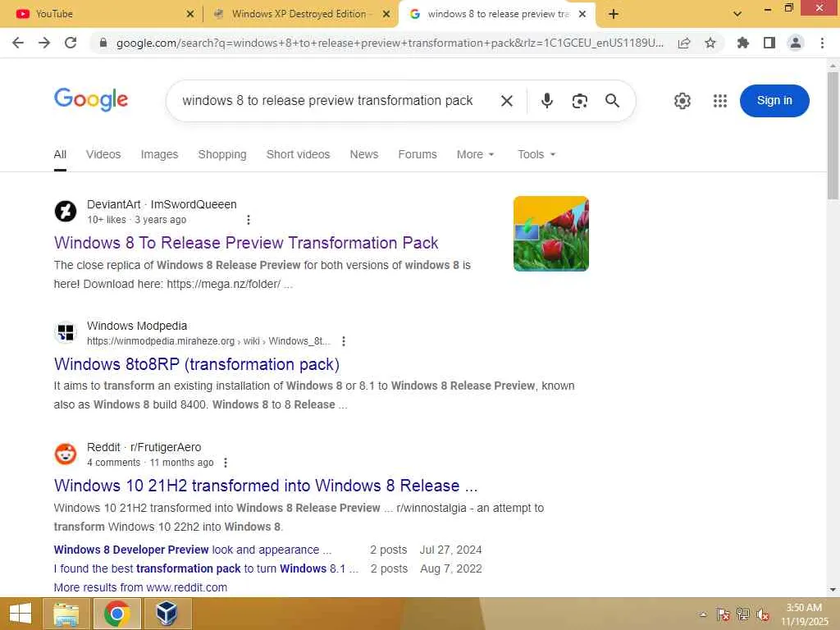
Task: Open the network tray icon
Action: (x=743, y=614)
